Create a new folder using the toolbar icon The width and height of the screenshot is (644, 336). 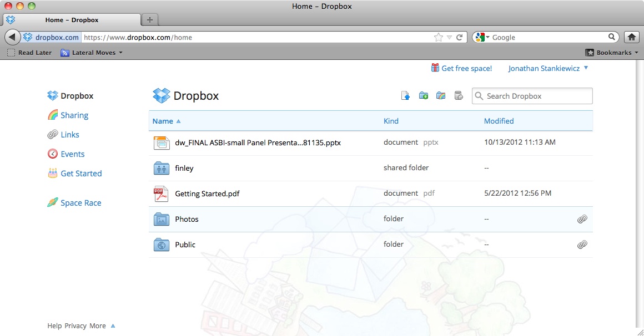click(424, 95)
